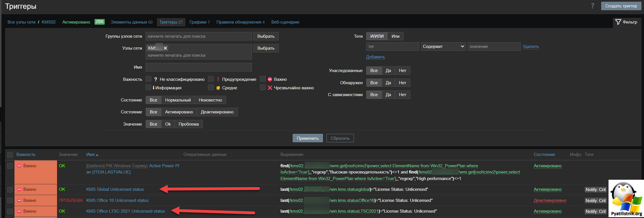Sort table by Важность column

coord(26,154)
